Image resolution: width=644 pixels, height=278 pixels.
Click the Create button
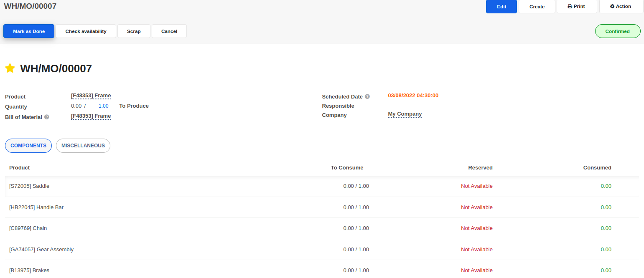pyautogui.click(x=537, y=7)
